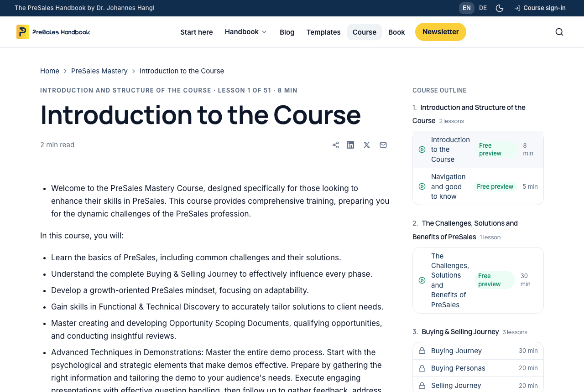
Task: Click the Introduction to the Course breadcrumb text
Action: point(182,71)
